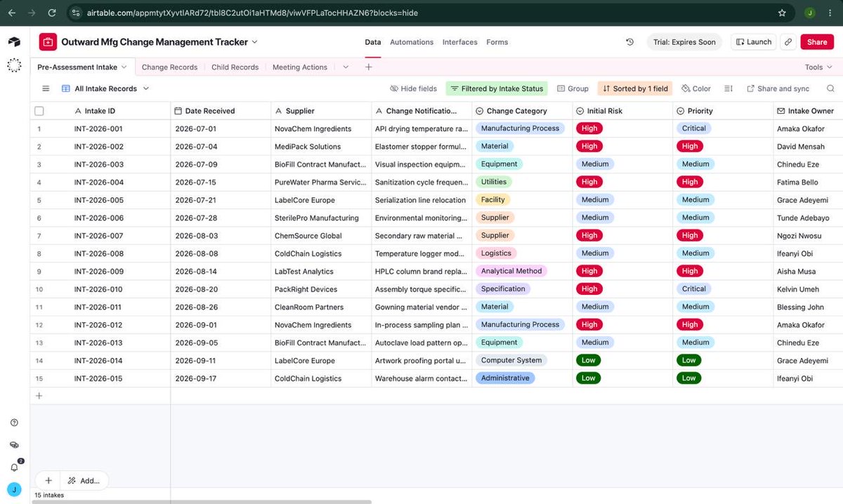The image size is (843, 504).
Task: Click the help question mark icon
Action: point(14,423)
